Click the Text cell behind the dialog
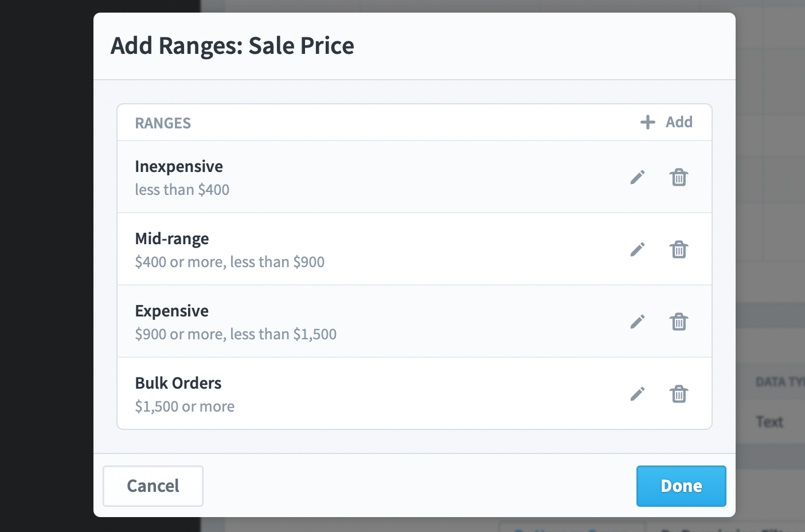 (x=769, y=422)
